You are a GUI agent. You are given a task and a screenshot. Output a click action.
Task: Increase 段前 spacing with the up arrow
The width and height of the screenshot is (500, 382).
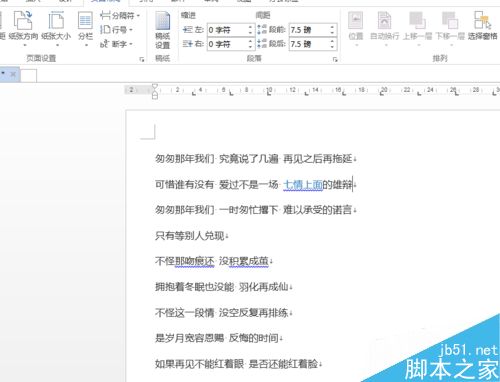click(332, 27)
